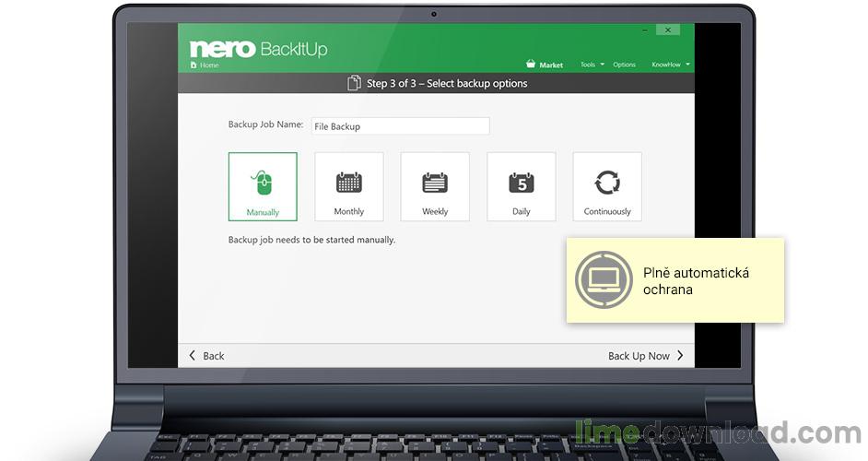Viewport: 868px width, 461px height.
Task: Open the Options menu
Action: click(624, 65)
